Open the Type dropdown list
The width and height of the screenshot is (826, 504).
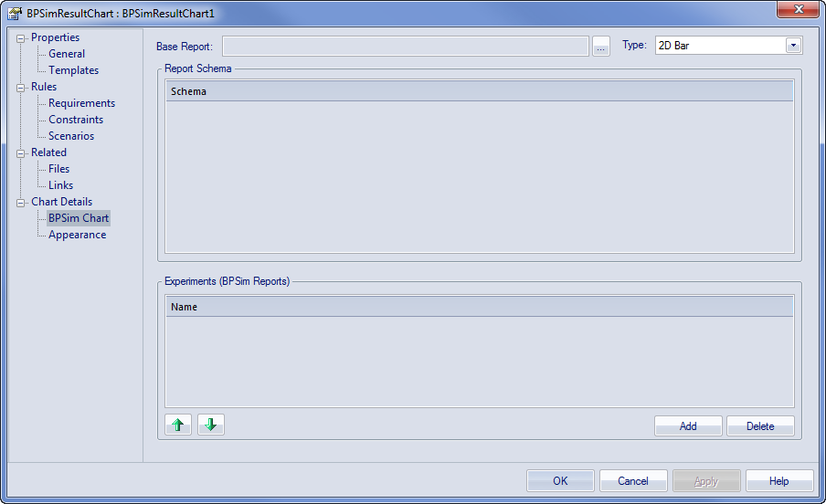coord(793,45)
